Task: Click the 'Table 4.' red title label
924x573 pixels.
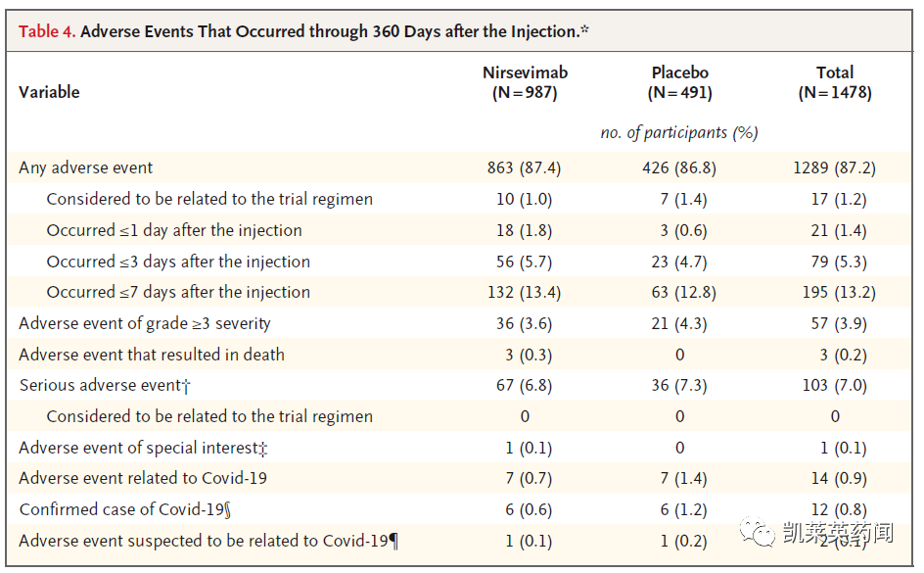Action: [47, 31]
